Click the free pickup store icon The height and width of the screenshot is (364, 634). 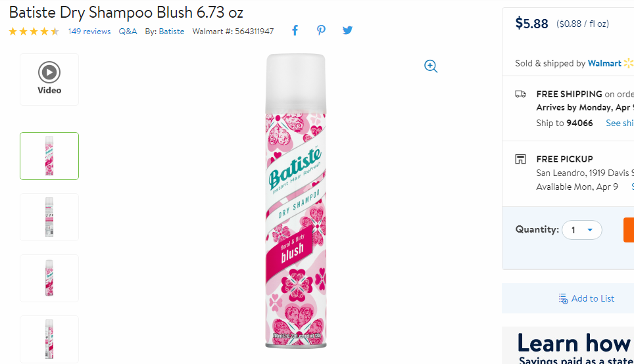(520, 159)
